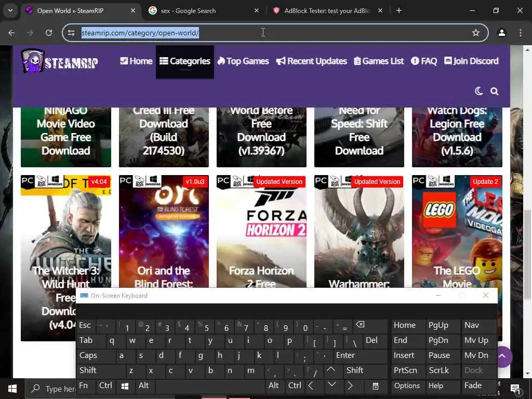Click Join Discord link

pos(472,61)
